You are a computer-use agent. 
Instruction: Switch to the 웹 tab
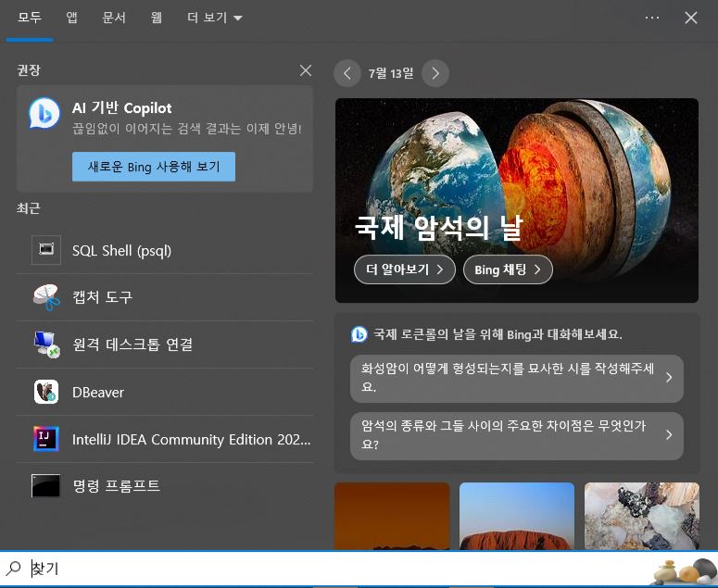click(157, 18)
